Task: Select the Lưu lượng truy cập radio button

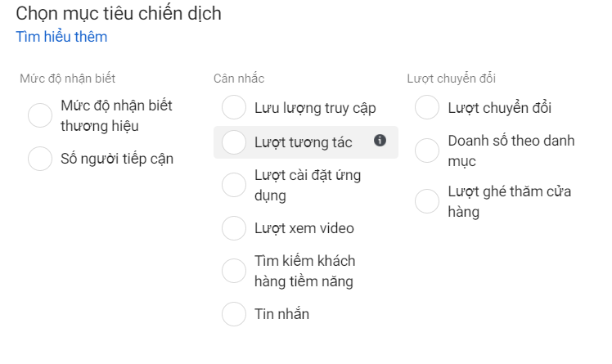Action: click(x=234, y=107)
